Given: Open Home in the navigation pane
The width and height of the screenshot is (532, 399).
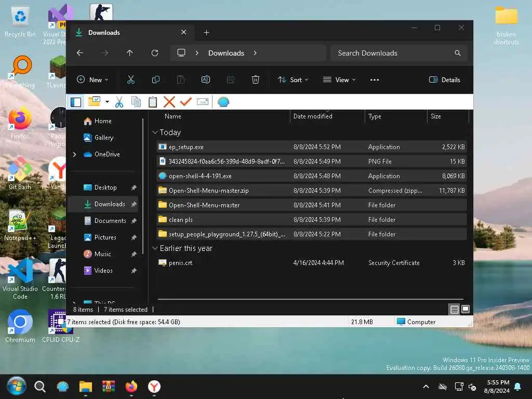Looking at the screenshot, I should coord(103,121).
